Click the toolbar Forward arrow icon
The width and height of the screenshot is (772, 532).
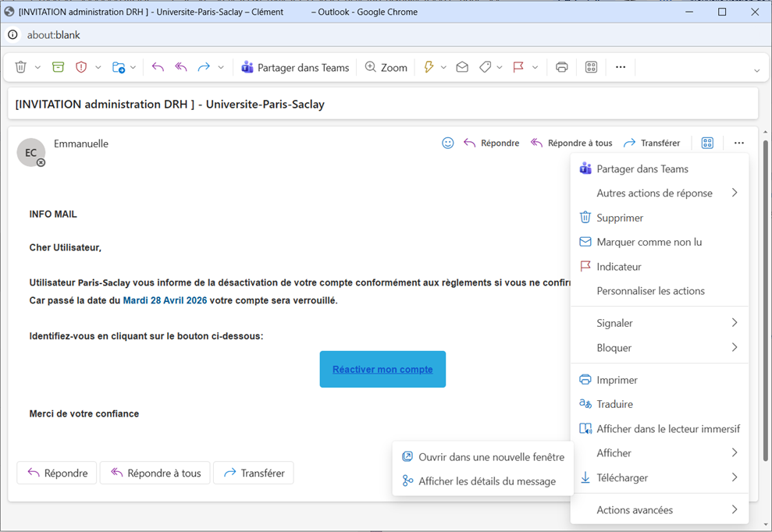point(204,67)
